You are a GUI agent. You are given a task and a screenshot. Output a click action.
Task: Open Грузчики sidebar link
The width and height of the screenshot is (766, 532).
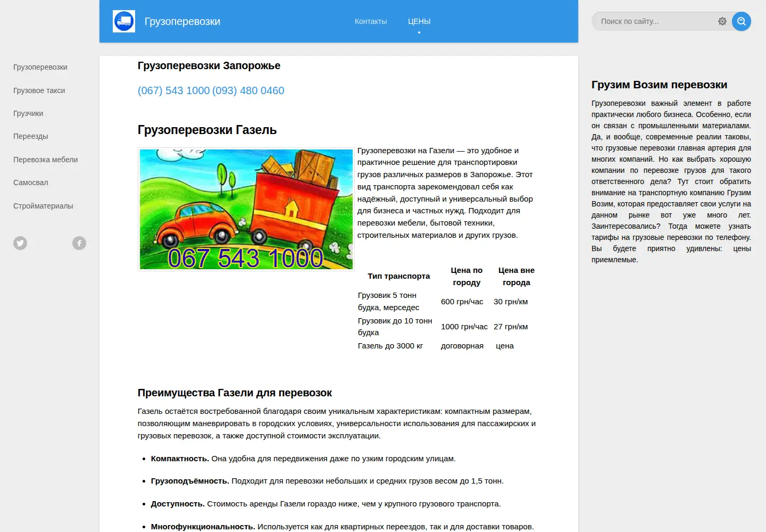28,113
